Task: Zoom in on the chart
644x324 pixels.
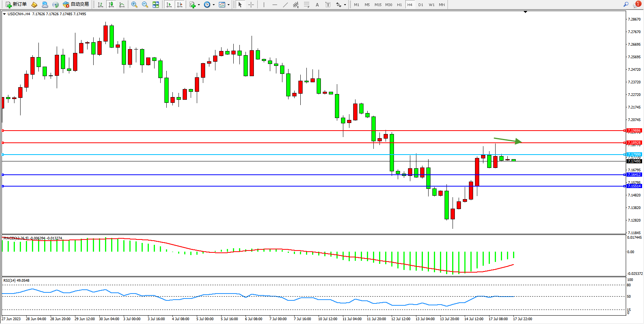Action: [134, 5]
